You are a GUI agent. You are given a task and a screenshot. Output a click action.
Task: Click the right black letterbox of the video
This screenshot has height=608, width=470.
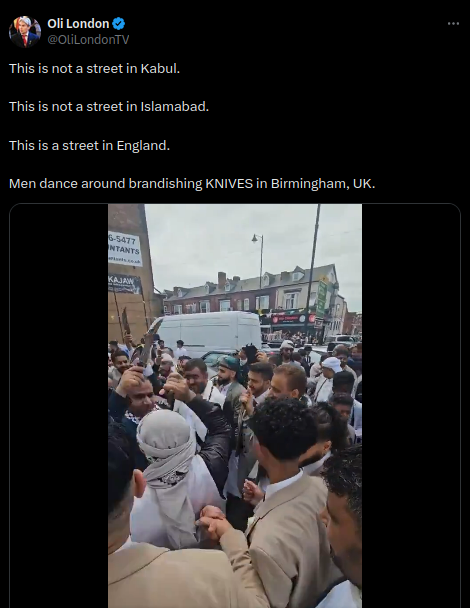click(x=411, y=406)
